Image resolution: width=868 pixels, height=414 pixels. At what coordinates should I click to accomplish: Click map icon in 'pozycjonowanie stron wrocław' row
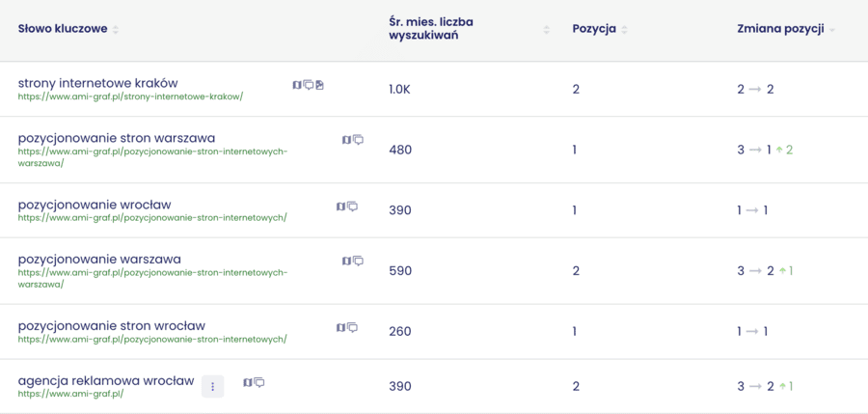[340, 327]
